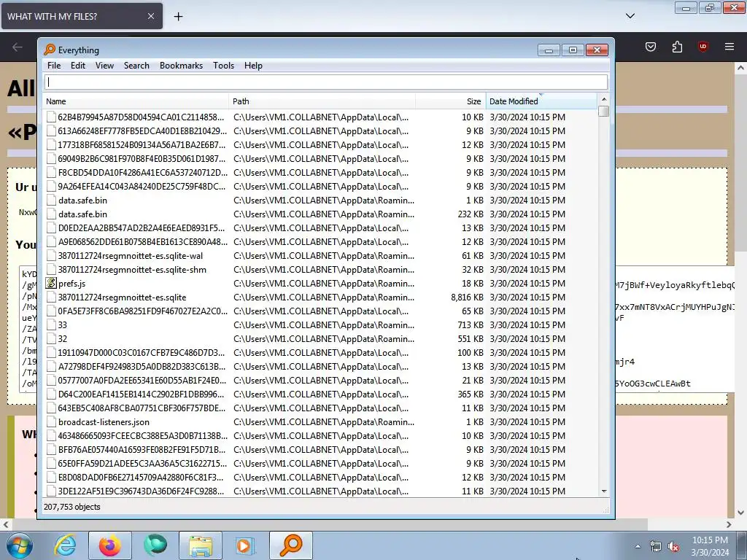The height and width of the screenshot is (560, 747).
Task: Select file 69049B2B6C981F970B8F4E0B35D061D1987
Action: pyautogui.click(x=142, y=158)
